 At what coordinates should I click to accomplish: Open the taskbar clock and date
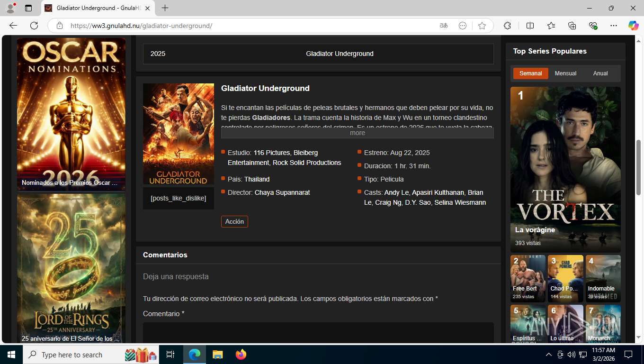pos(603,355)
